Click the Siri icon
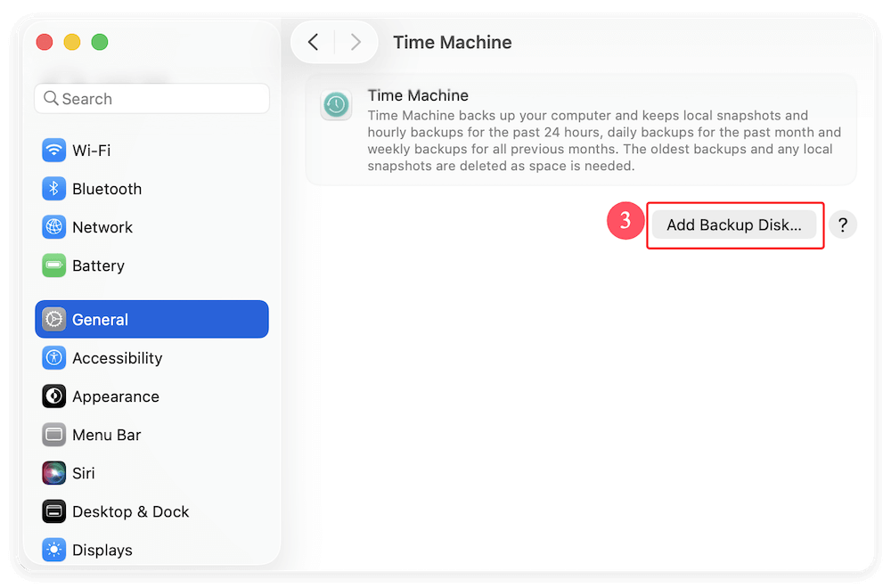The width and height of the screenshot is (891, 588). [x=54, y=473]
